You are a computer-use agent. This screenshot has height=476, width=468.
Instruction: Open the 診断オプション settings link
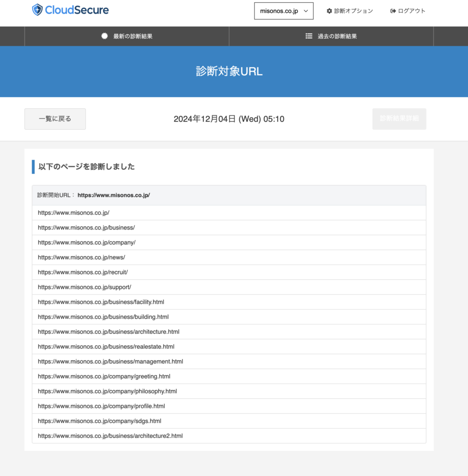[x=353, y=11]
